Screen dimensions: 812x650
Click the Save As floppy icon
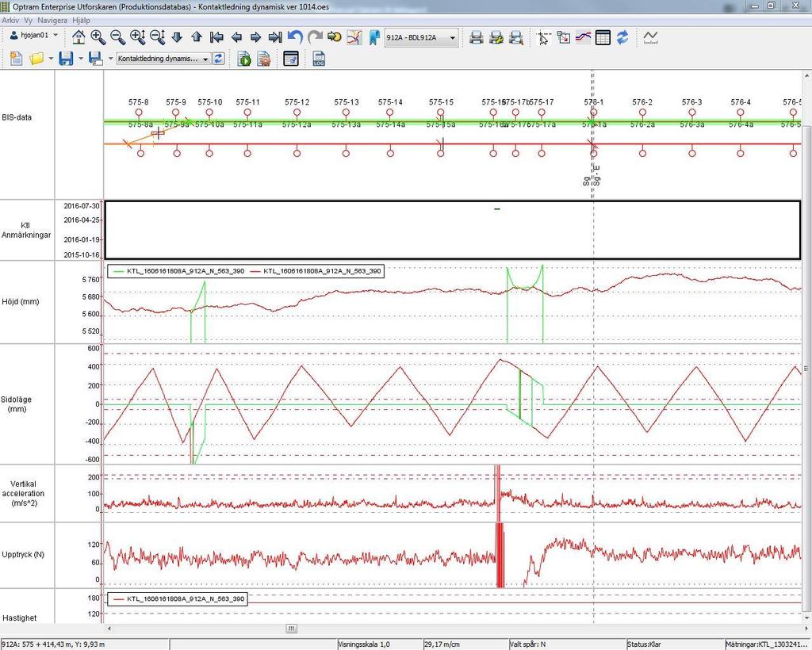click(x=96, y=59)
